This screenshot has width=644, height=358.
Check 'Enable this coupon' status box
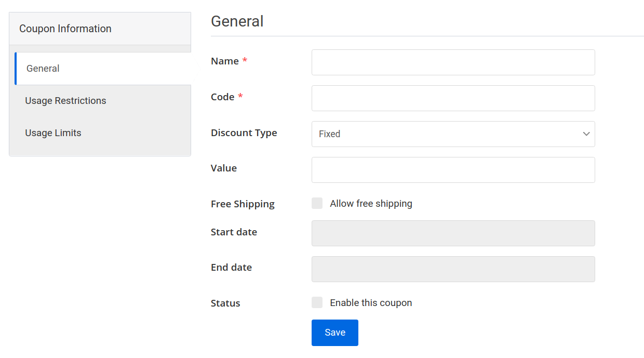(x=317, y=302)
